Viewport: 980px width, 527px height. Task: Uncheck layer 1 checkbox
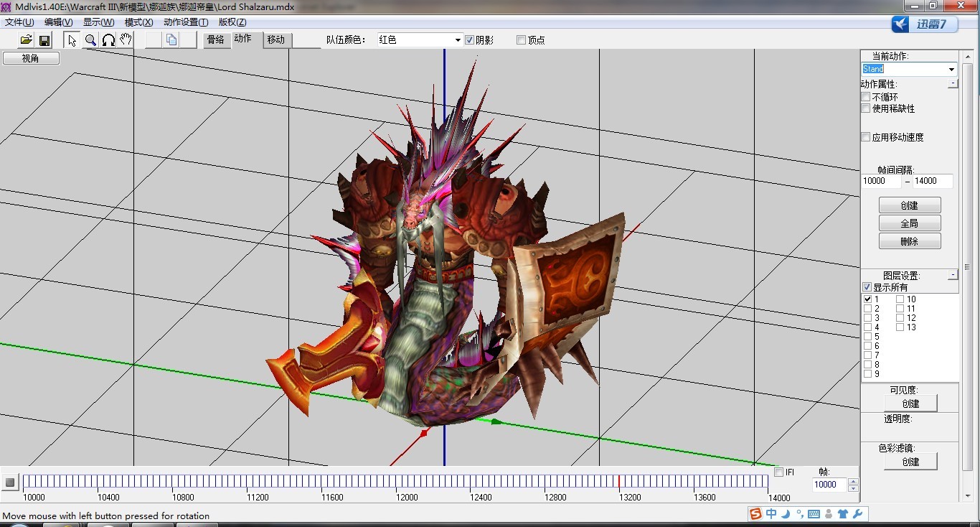click(x=868, y=299)
